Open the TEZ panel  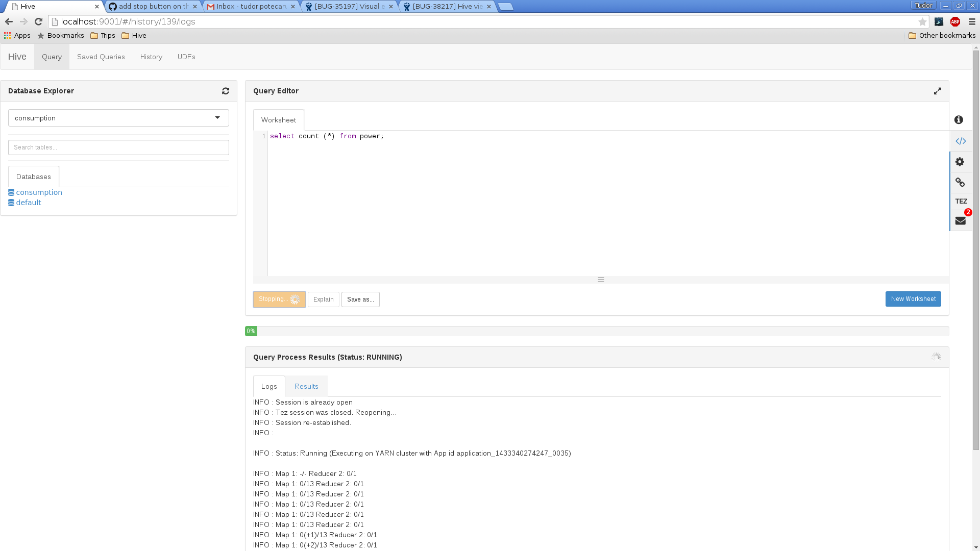click(x=961, y=201)
